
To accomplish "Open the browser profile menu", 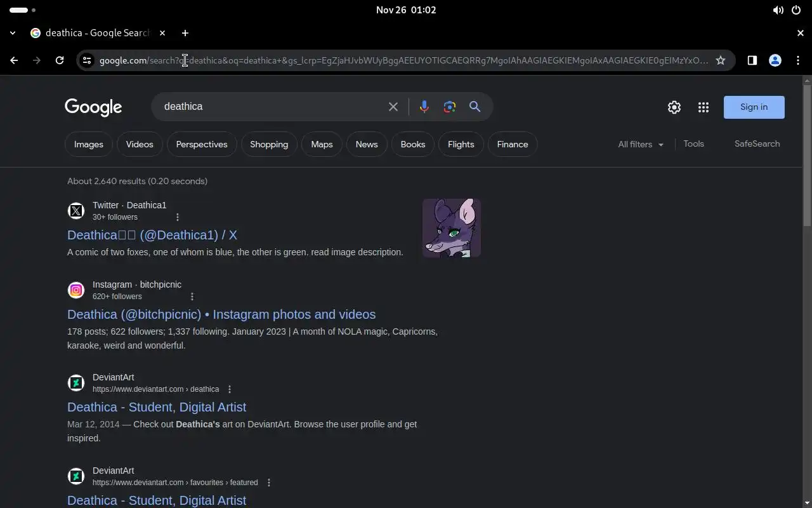I will (775, 60).
